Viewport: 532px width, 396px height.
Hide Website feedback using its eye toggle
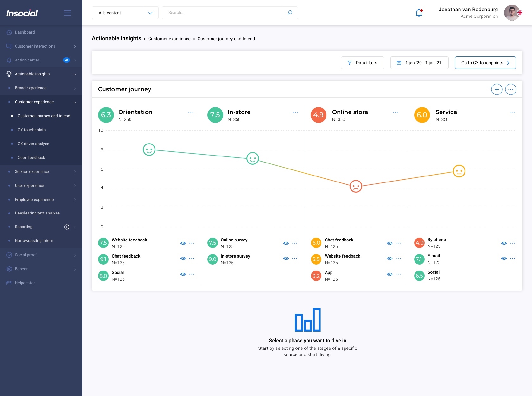pos(183,243)
